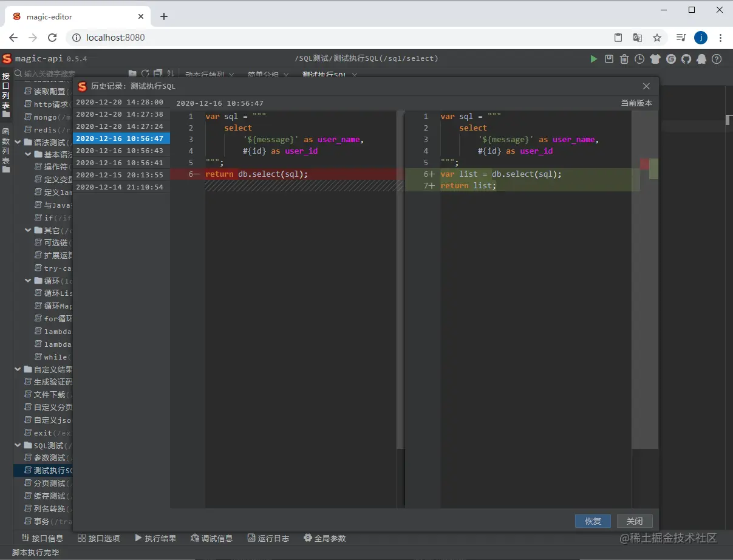Image resolution: width=733 pixels, height=560 pixels.
Task: Select history entry 2020-12-15 20:13:55
Action: coord(121,175)
